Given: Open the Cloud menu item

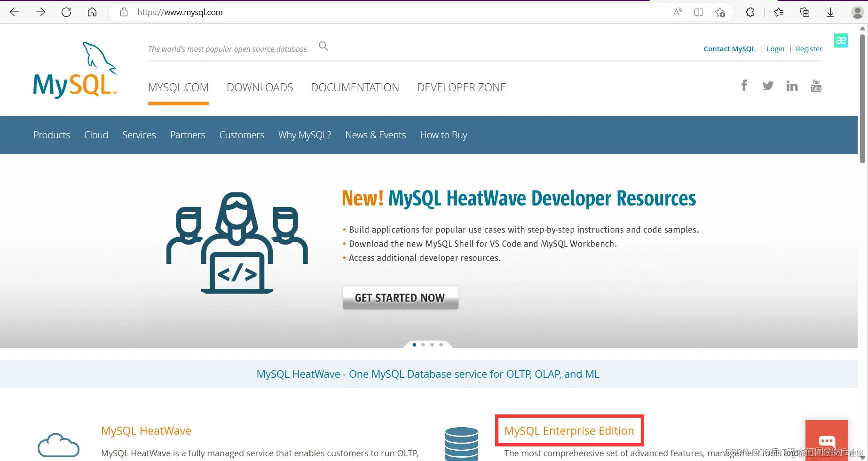Looking at the screenshot, I should coord(96,135).
